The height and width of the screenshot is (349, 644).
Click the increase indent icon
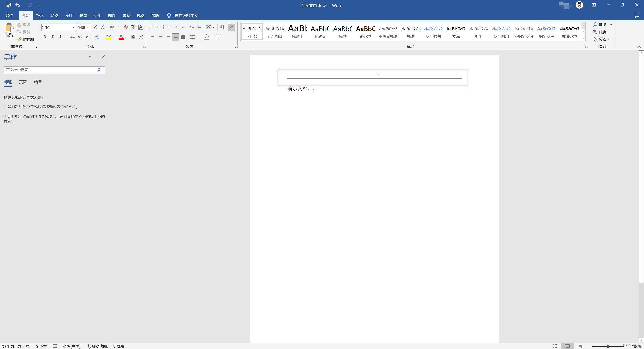tap(199, 27)
